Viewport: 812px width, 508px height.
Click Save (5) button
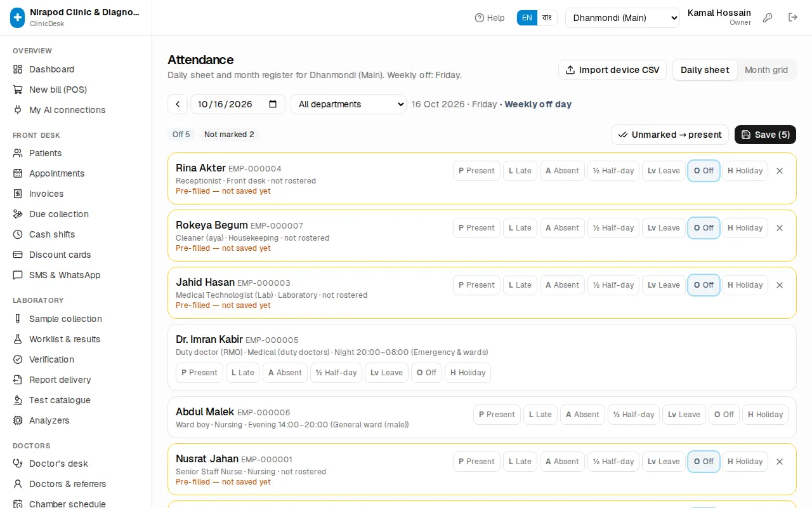pos(765,135)
